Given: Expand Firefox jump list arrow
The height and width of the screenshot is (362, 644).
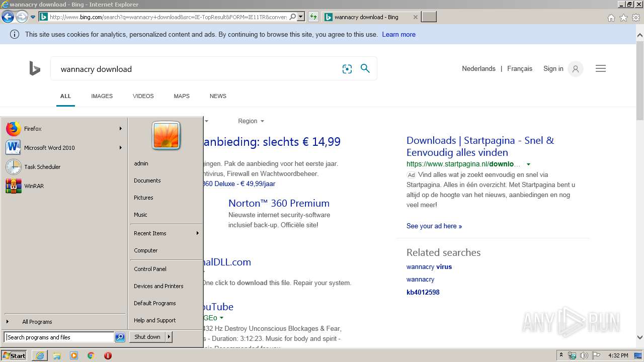Looking at the screenshot, I should point(121,129).
